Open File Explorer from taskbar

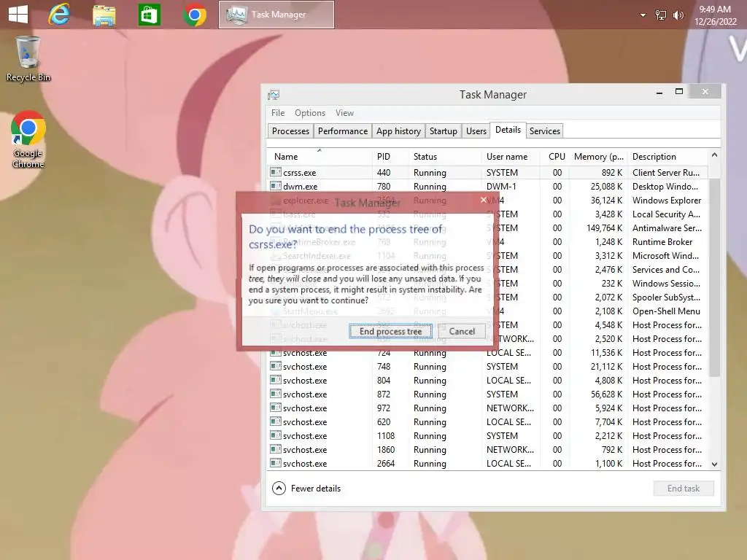point(104,15)
